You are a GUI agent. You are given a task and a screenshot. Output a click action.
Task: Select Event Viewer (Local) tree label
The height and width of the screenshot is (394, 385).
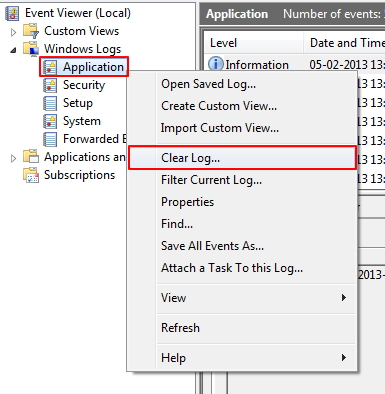pyautogui.click(x=78, y=13)
